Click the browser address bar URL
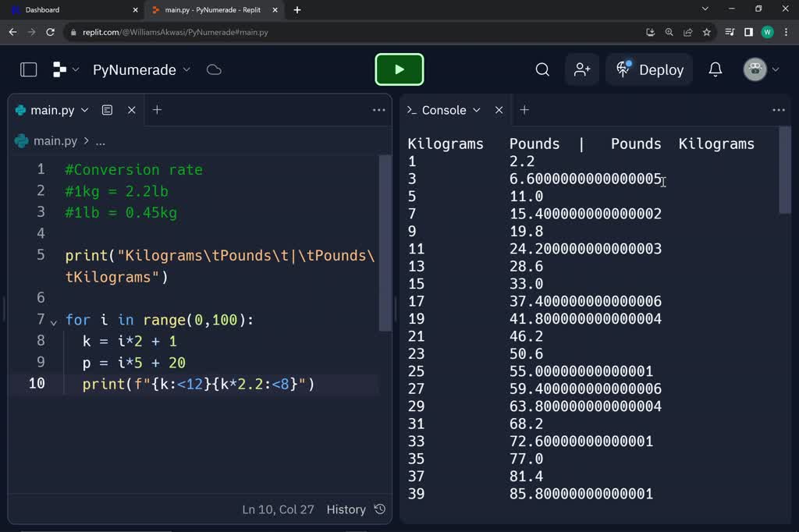Screen dimensions: 799x532 [176, 32]
